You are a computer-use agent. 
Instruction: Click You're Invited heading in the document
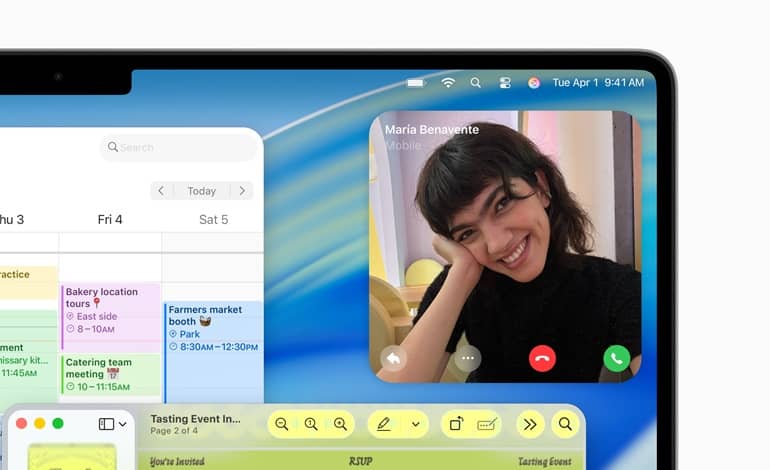click(x=177, y=462)
